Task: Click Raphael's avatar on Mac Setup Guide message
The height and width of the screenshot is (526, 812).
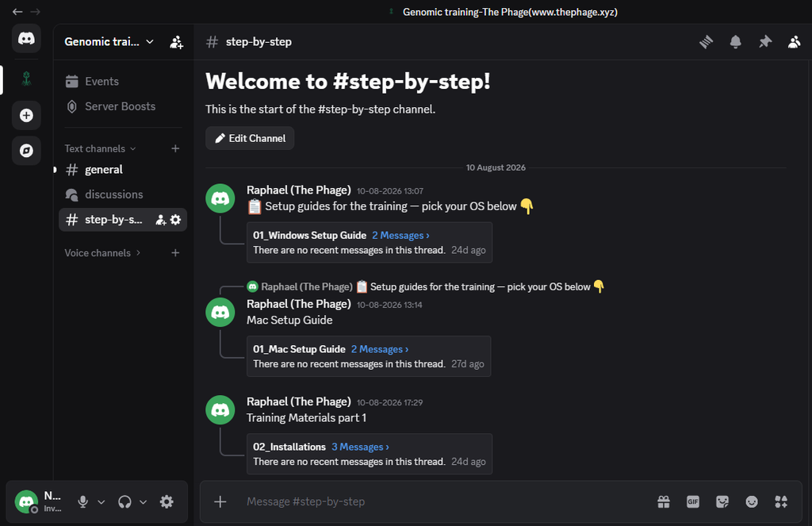Action: tap(220, 313)
